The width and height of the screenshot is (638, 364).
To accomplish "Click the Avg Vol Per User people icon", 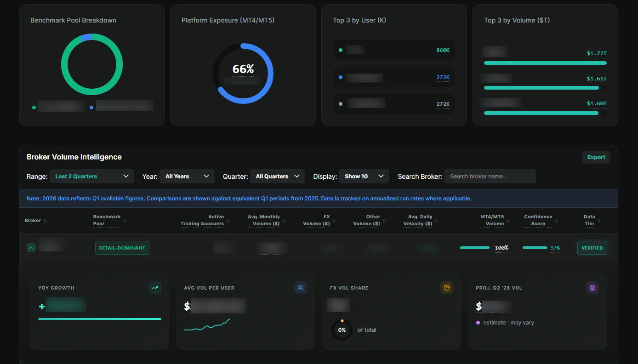I will [301, 288].
